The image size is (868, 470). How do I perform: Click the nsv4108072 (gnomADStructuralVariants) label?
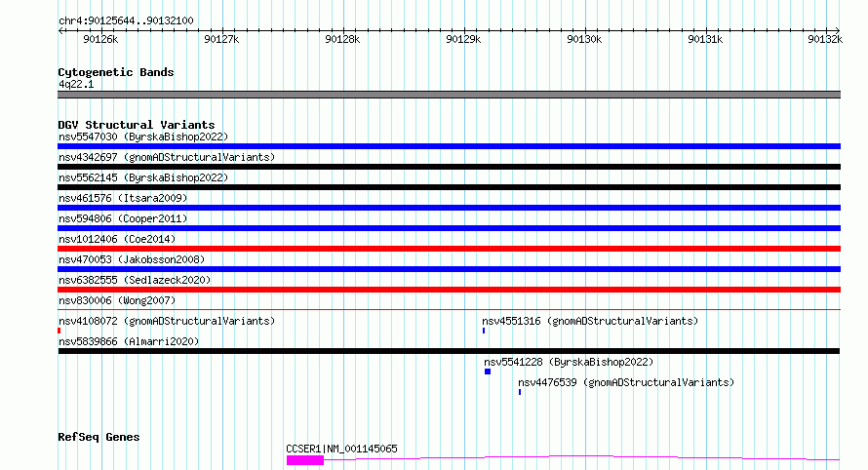click(167, 321)
